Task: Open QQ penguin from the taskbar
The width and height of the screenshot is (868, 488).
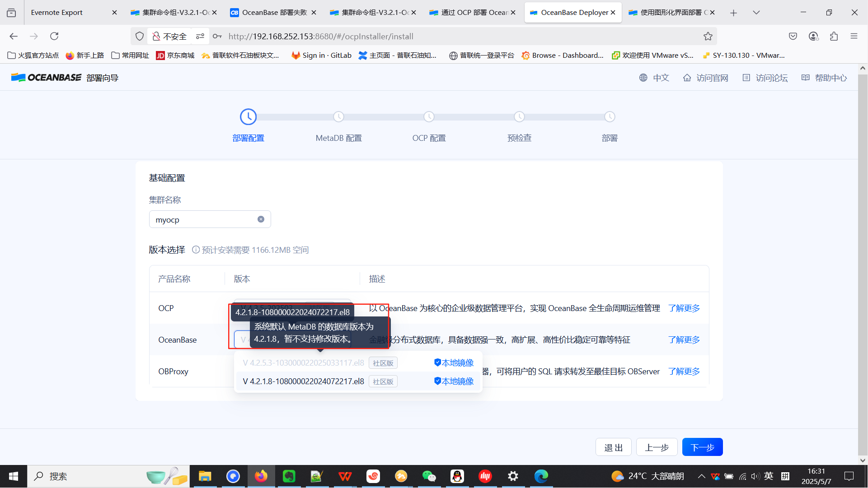Action: coord(457,476)
